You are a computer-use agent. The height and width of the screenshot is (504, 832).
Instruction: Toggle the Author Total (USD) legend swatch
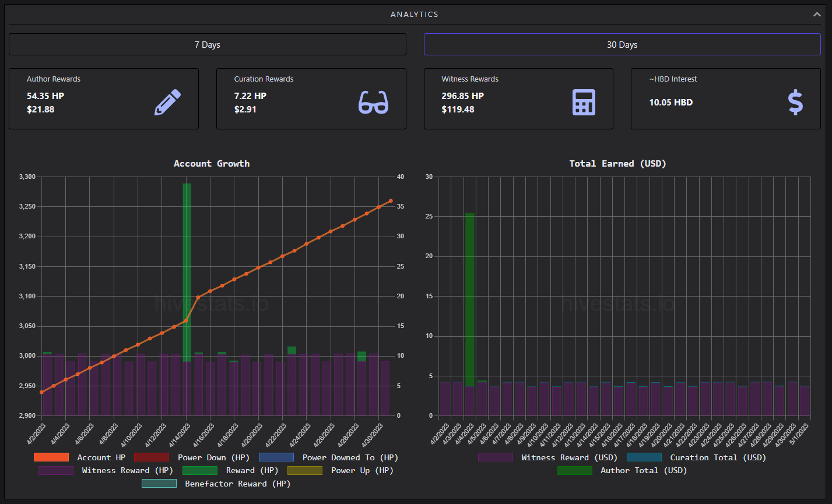coord(575,470)
